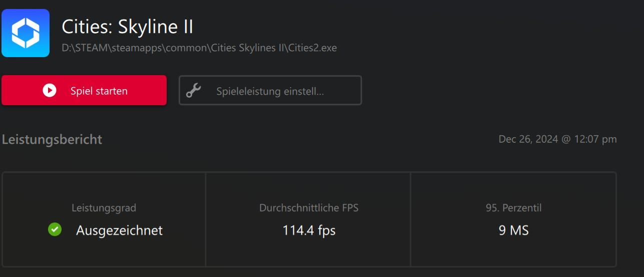Click the play triangle icon on the red button
The height and width of the screenshot is (277, 644).
pos(50,91)
